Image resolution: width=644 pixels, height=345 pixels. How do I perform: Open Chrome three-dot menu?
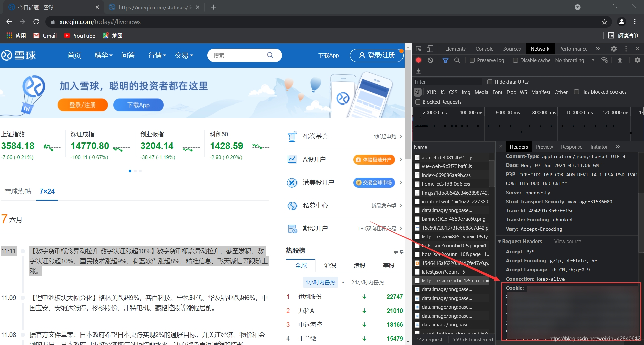pos(635,22)
